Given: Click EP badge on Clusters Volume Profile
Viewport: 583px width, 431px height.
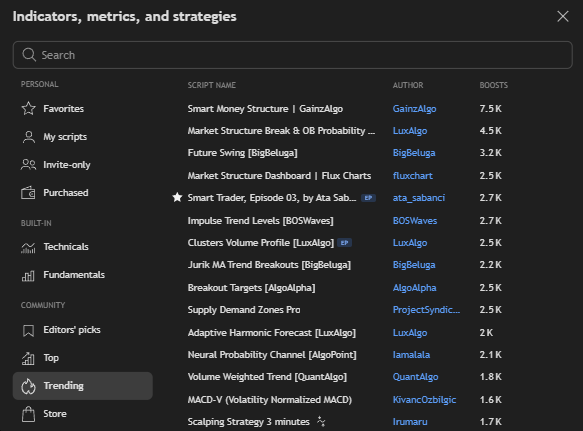Looking at the screenshot, I should point(344,243).
